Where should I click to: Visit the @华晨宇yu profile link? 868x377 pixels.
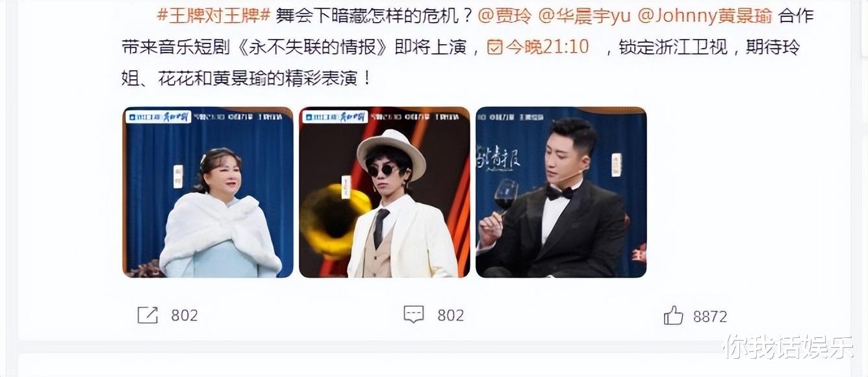tap(575, 16)
